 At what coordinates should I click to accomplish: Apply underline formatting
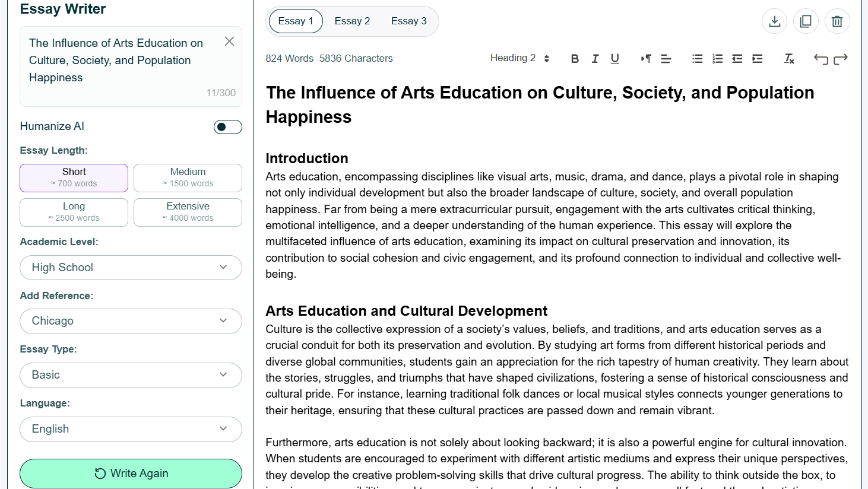[615, 59]
